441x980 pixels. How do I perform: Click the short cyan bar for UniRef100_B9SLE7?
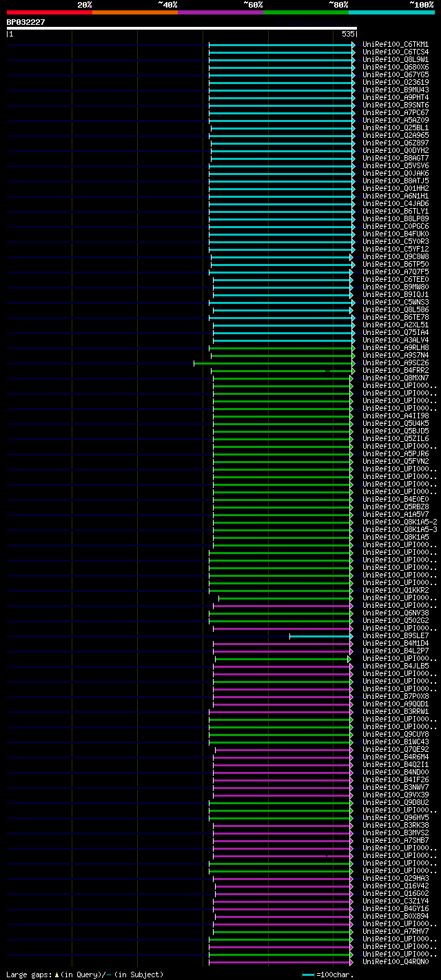point(321,635)
